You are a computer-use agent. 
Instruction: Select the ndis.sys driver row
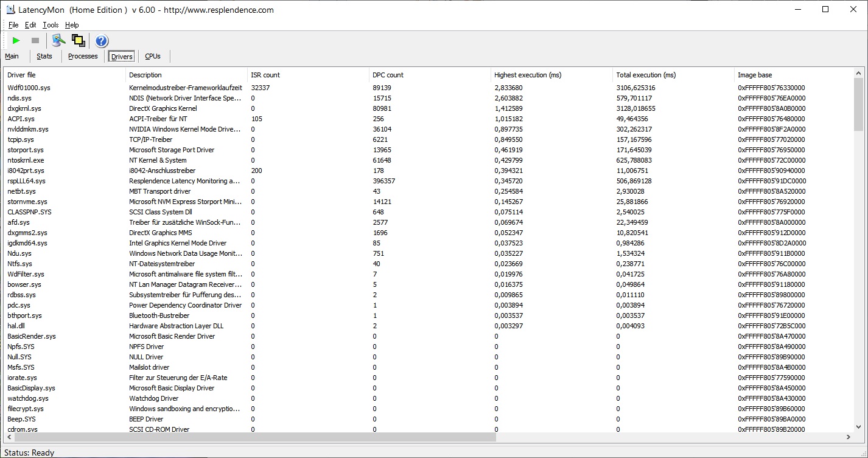pyautogui.click(x=429, y=98)
